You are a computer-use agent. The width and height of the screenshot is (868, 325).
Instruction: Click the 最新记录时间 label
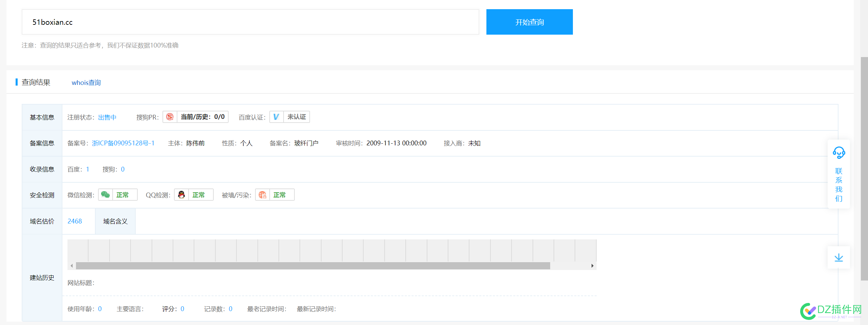tap(316, 309)
